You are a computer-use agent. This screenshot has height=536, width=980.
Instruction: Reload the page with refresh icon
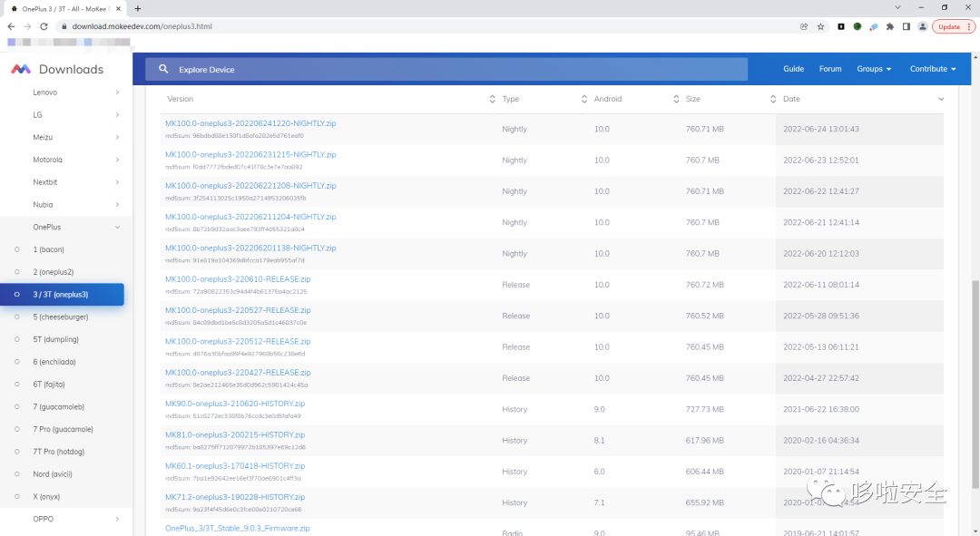(44, 26)
